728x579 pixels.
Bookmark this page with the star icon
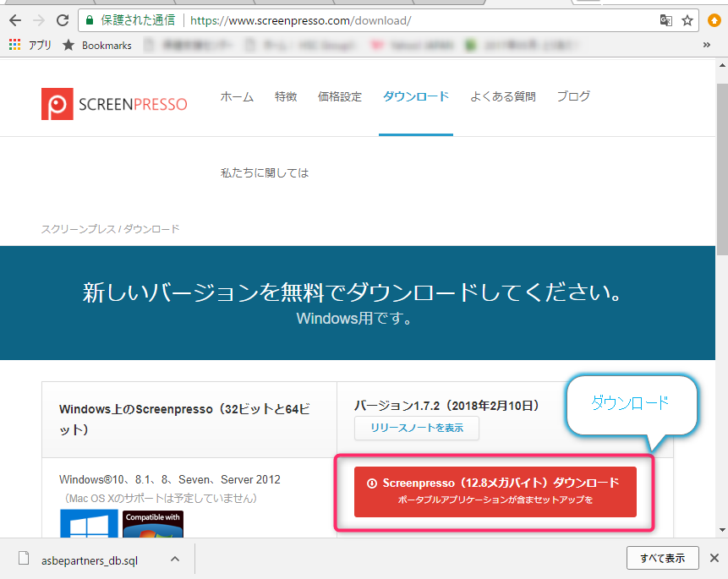[x=687, y=20]
